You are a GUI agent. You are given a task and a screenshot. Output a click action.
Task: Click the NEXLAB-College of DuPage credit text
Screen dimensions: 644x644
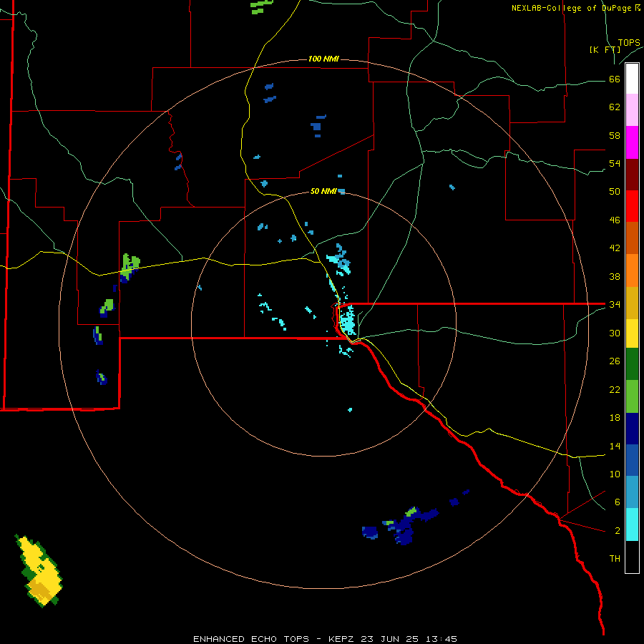coord(576,8)
